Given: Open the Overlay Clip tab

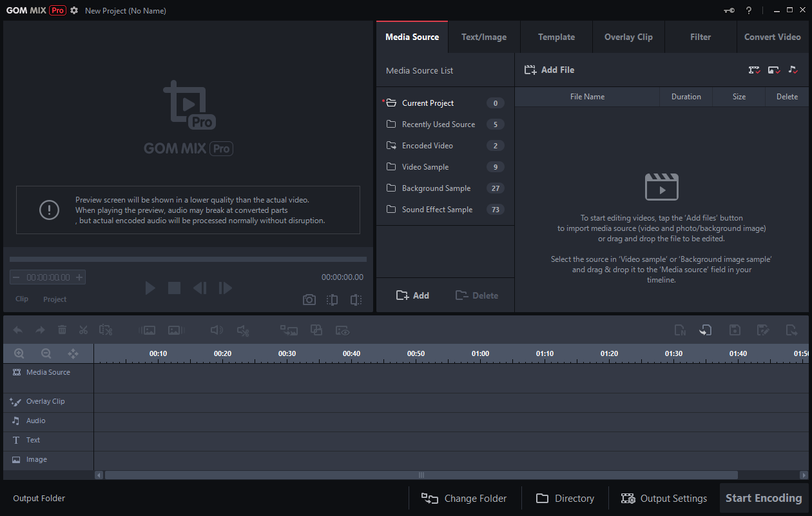Looking at the screenshot, I should click(628, 37).
